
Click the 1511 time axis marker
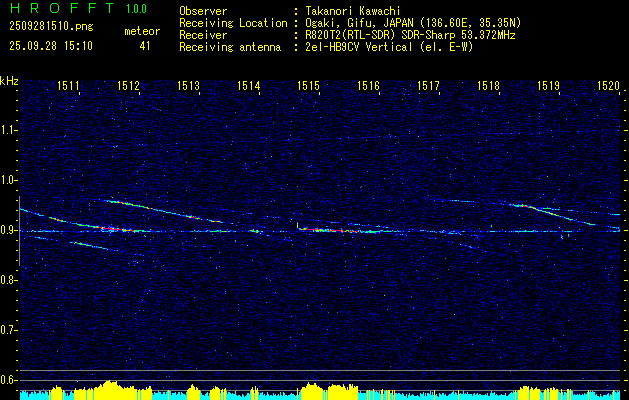[68, 85]
